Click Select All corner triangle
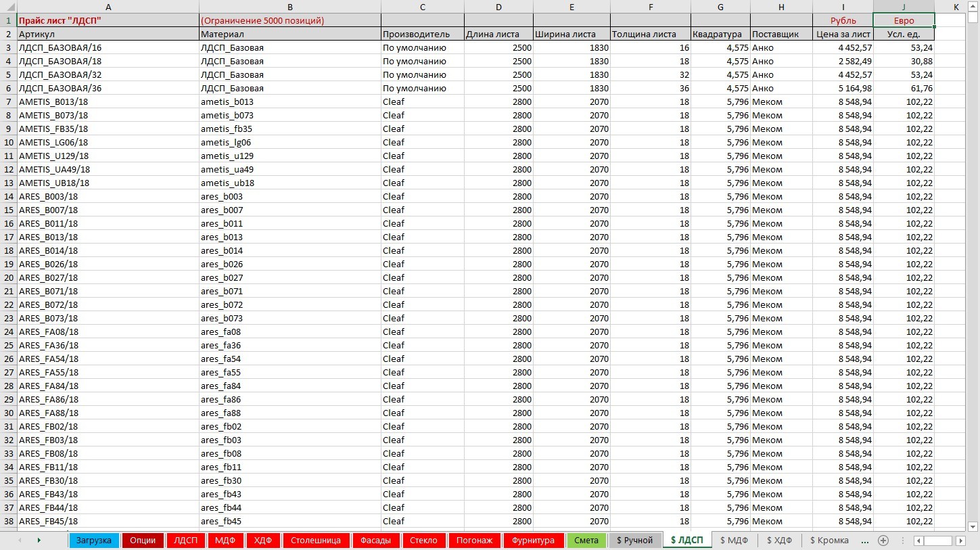Viewport: 980px width, 550px height. tap(8, 7)
